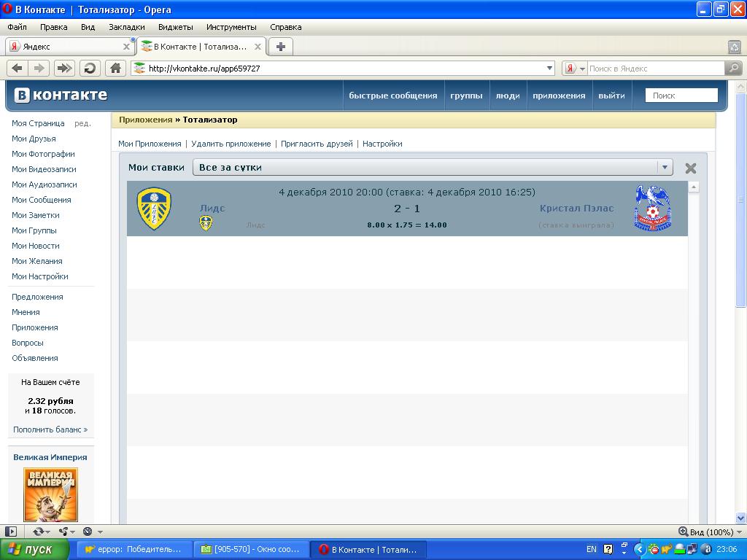The image size is (747, 560).
Task: Close the Мои ставки panel with X
Action: (x=690, y=168)
